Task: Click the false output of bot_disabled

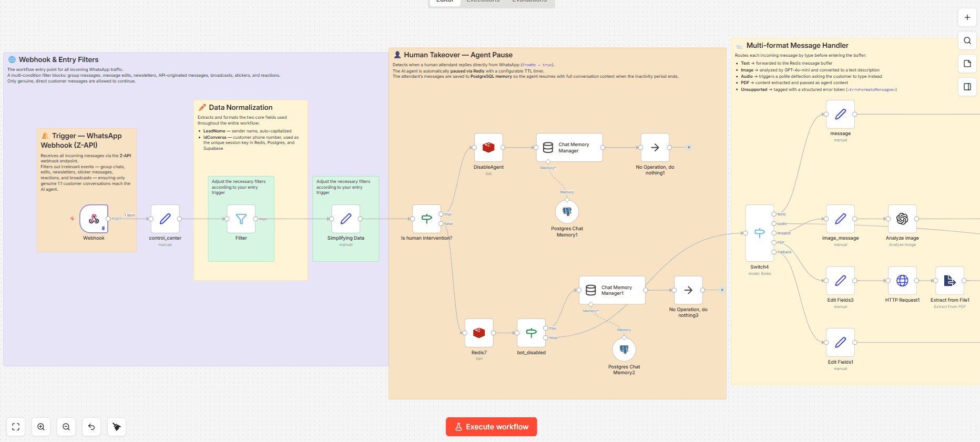Action: pos(546,337)
